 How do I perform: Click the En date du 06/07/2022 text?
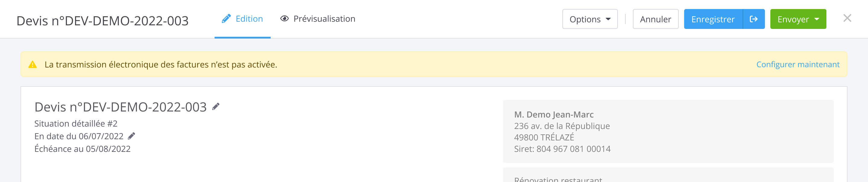click(x=79, y=136)
